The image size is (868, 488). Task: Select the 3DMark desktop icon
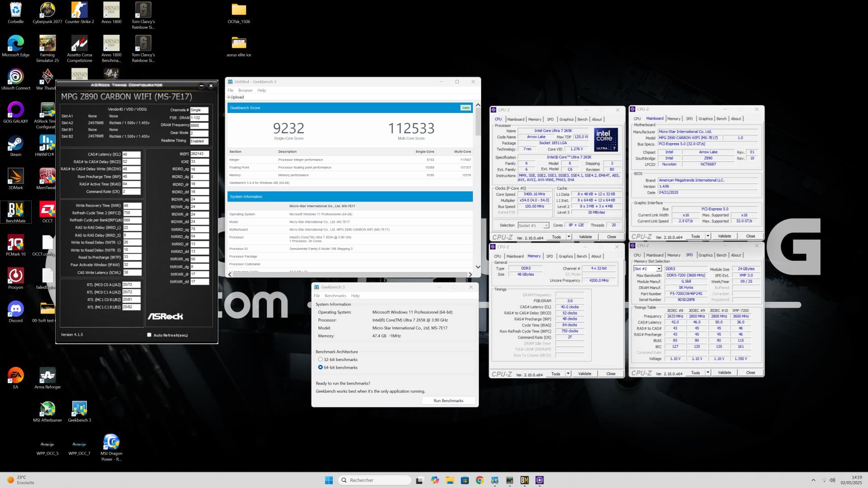click(x=15, y=179)
